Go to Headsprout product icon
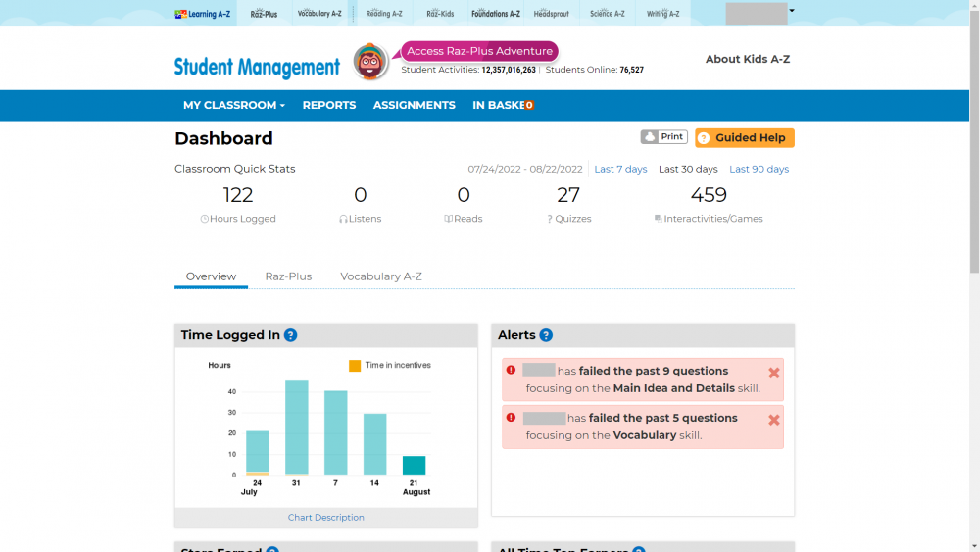The height and width of the screenshot is (552, 980). [551, 14]
